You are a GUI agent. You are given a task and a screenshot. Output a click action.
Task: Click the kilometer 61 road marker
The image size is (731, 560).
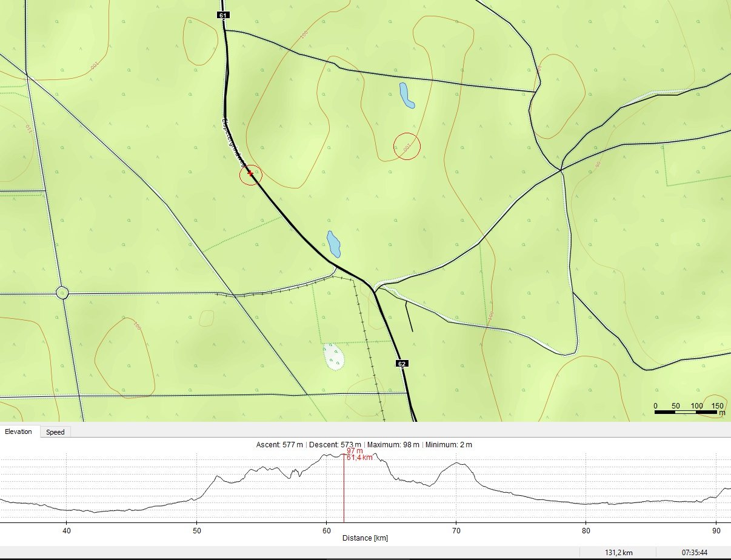pos(223,15)
